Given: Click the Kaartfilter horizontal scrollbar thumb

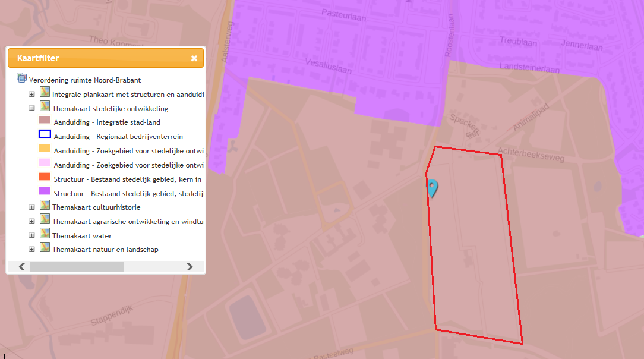Looking at the screenshot, I should (x=77, y=267).
